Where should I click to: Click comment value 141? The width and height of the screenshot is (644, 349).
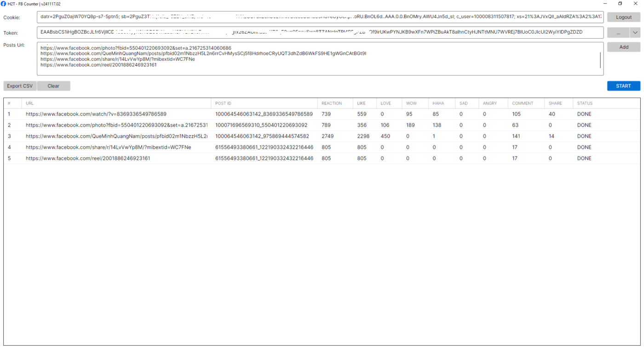click(517, 136)
